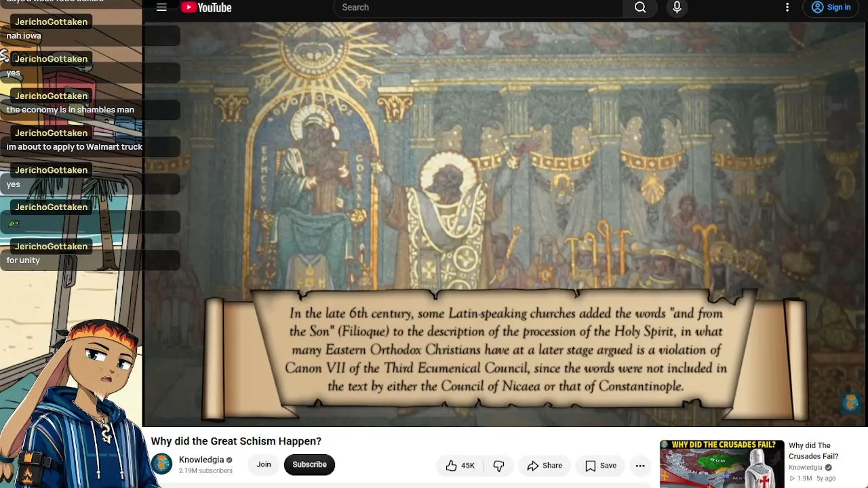Open the three-dot settings menu near Sign in
868x488 pixels.
coord(787,7)
